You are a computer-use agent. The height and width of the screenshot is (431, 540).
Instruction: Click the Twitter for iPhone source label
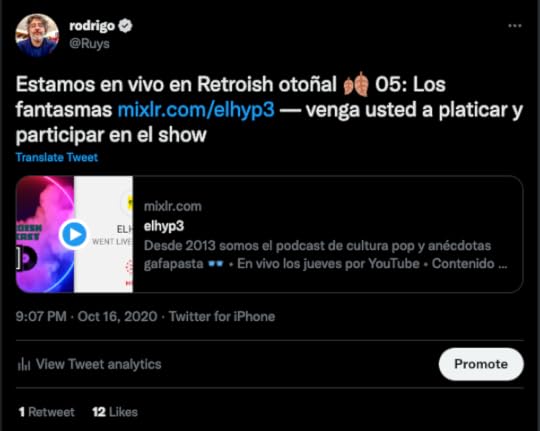(222, 316)
